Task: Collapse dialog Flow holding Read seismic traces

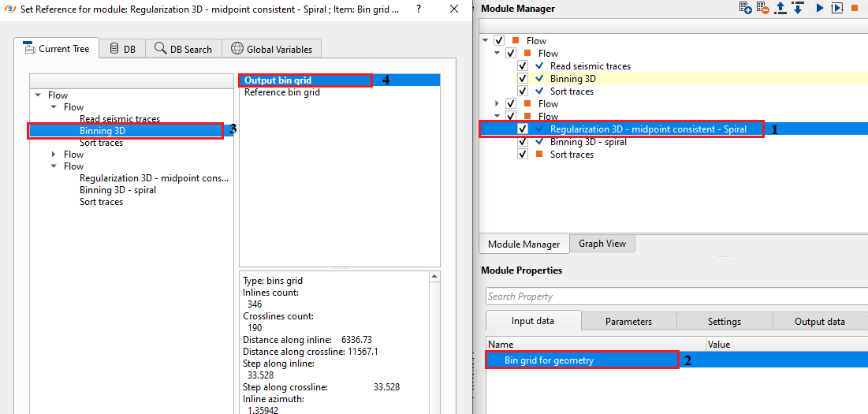Action: [54, 107]
